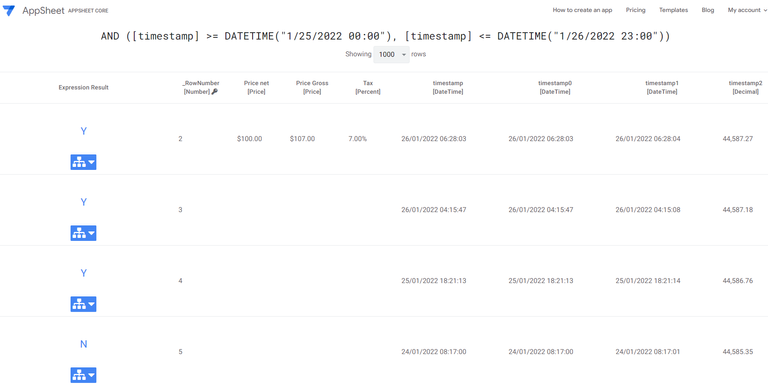Open hierarchy button in row 2

tap(83, 162)
